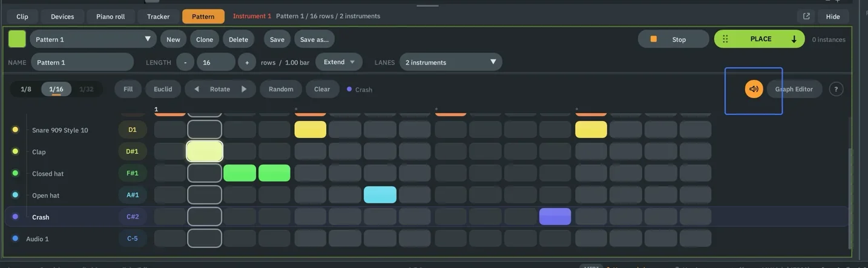Delete the current pattern
Screen dimensions: 868x268
[x=238, y=39]
